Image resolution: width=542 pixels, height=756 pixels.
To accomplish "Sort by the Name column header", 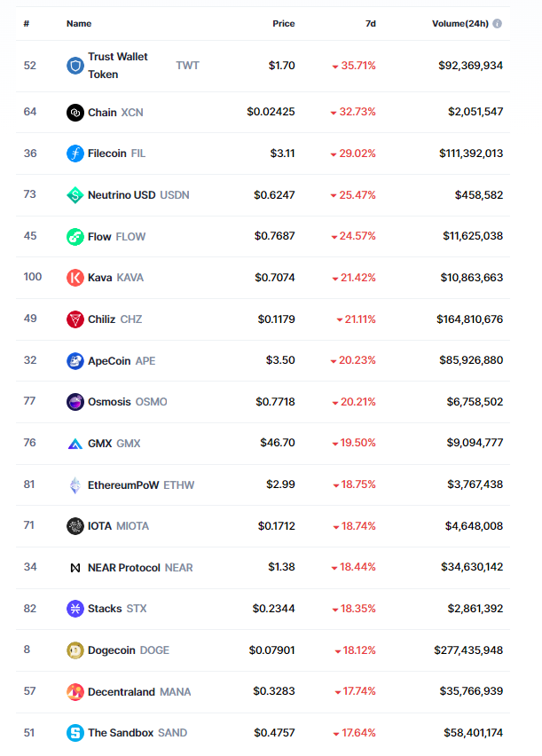I will [x=79, y=24].
